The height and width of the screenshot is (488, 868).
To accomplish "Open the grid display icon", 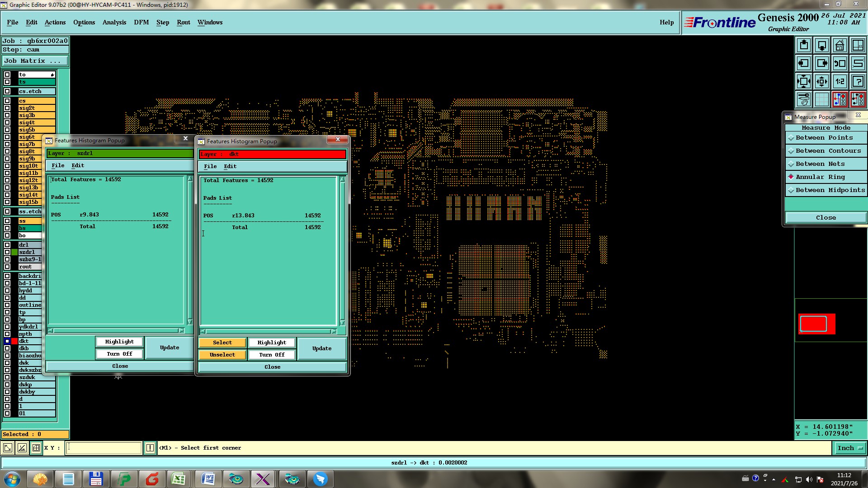I will tap(821, 99).
